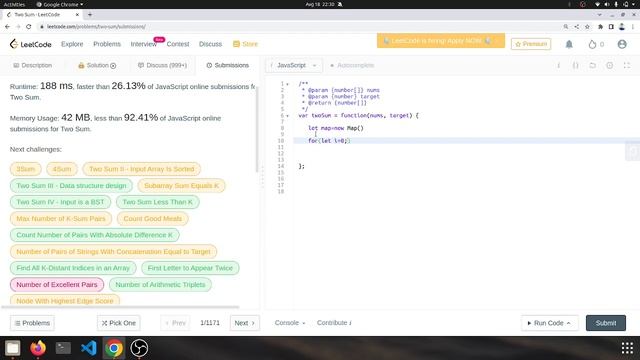The image size is (640, 360).
Task: Open the 3Sum challenge tag
Action: (x=26, y=169)
